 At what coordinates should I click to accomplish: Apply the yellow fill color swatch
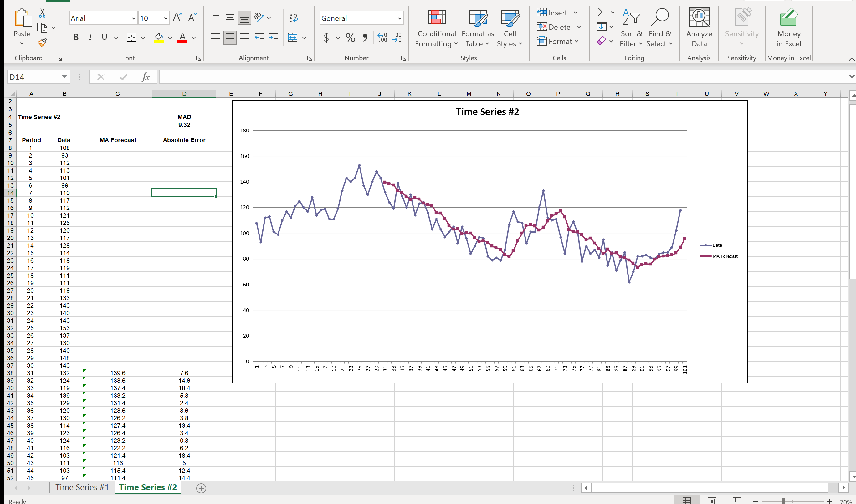[x=159, y=37]
